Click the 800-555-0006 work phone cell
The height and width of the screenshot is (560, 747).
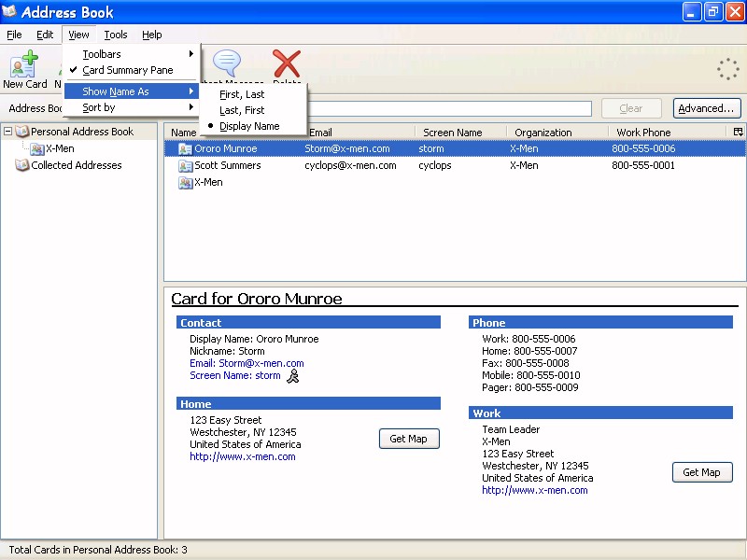click(643, 148)
